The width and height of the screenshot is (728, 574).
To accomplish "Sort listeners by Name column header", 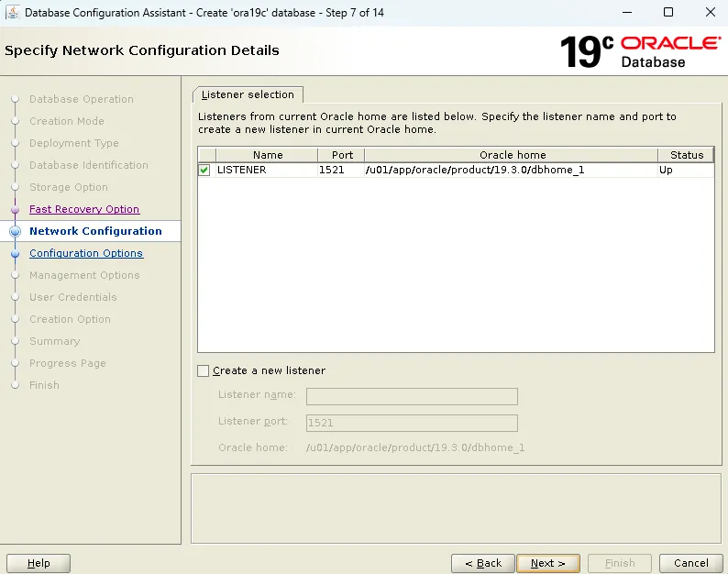I will tap(267, 155).
